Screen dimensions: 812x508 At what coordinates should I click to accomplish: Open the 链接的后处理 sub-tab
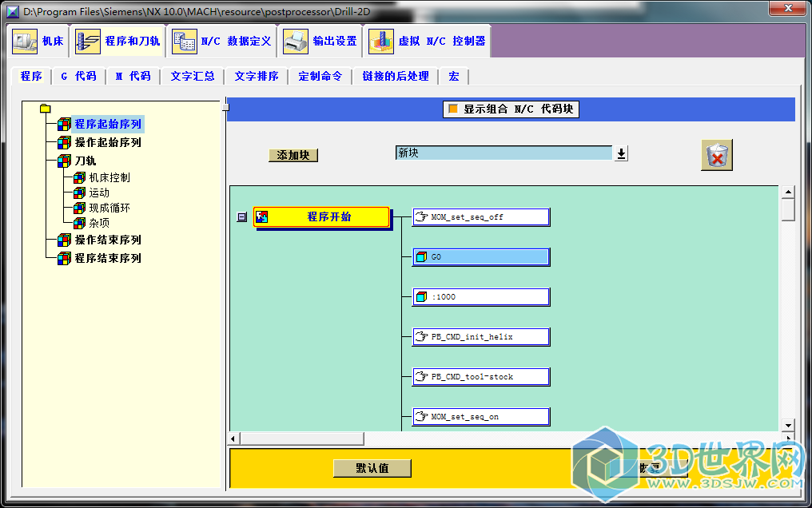[395, 76]
